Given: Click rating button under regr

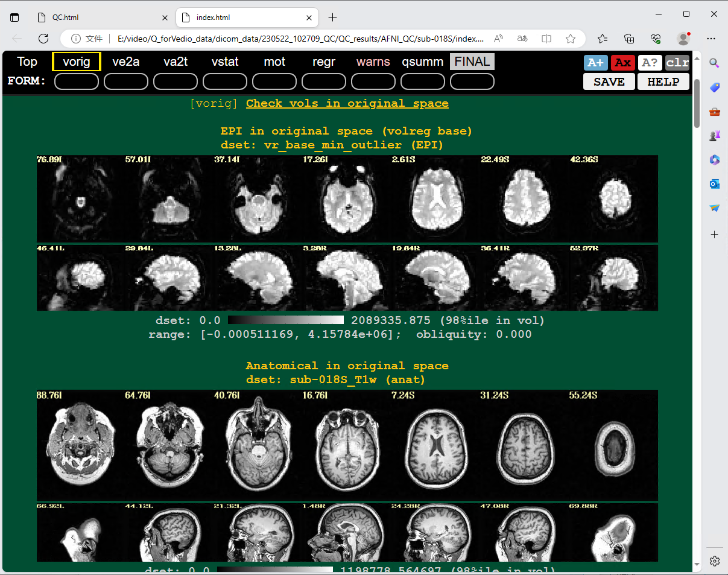Looking at the screenshot, I should (x=324, y=81).
